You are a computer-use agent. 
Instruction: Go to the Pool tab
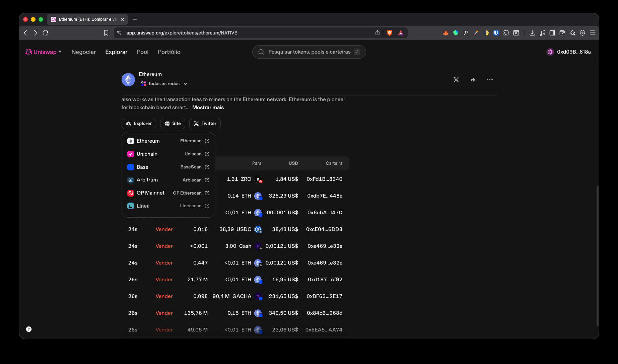coord(143,52)
